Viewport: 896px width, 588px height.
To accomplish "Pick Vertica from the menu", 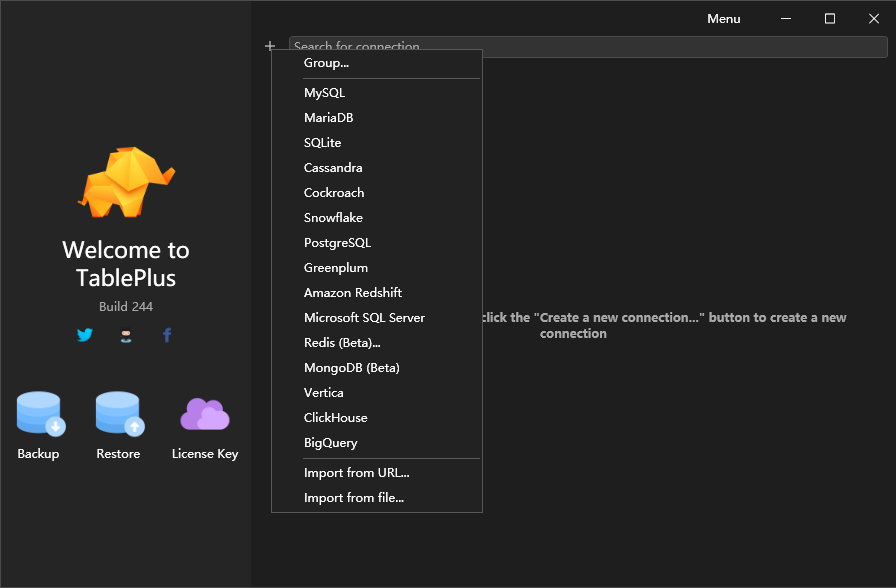I will click(377, 393).
